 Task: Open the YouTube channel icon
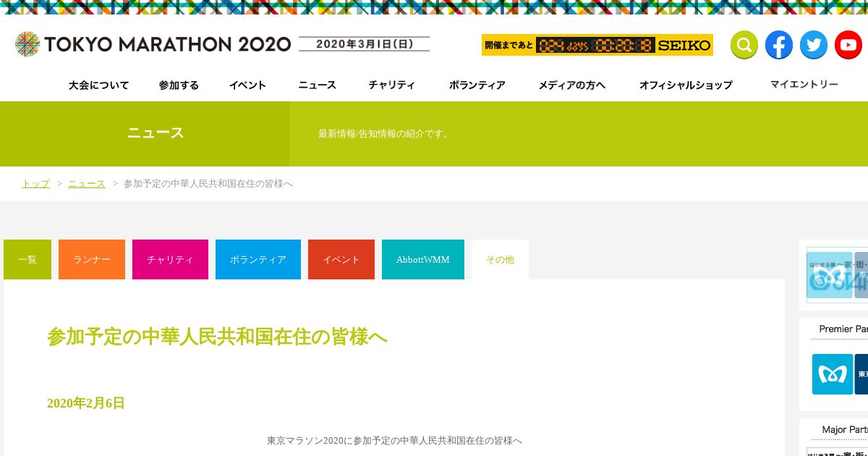pos(848,45)
